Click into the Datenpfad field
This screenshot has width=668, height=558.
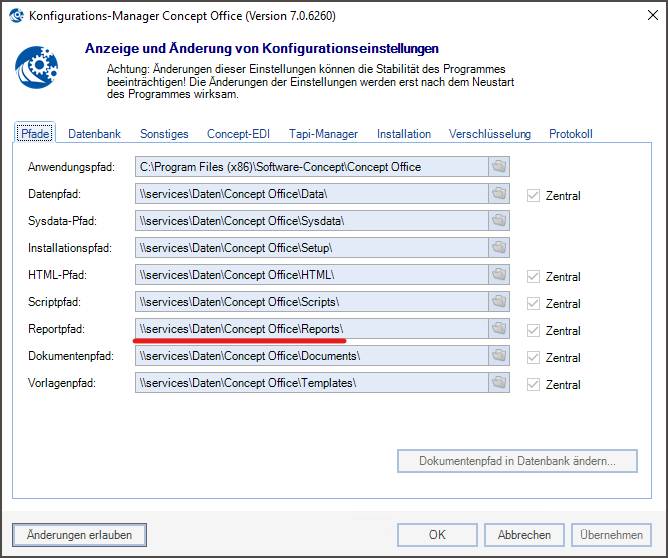(x=311, y=194)
